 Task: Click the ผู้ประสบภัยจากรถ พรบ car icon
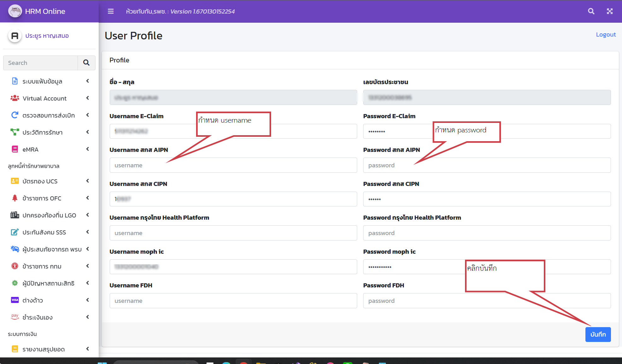coord(15,249)
